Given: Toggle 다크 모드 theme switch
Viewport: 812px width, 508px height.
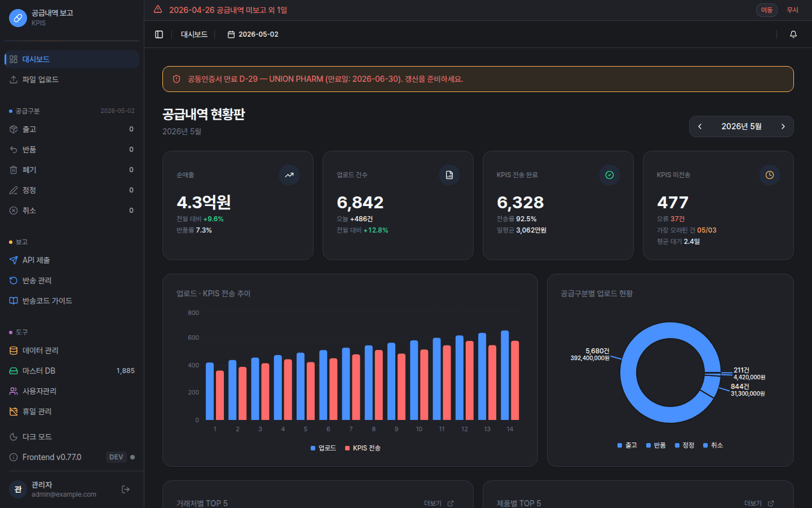Looking at the screenshot, I should click(x=72, y=437).
